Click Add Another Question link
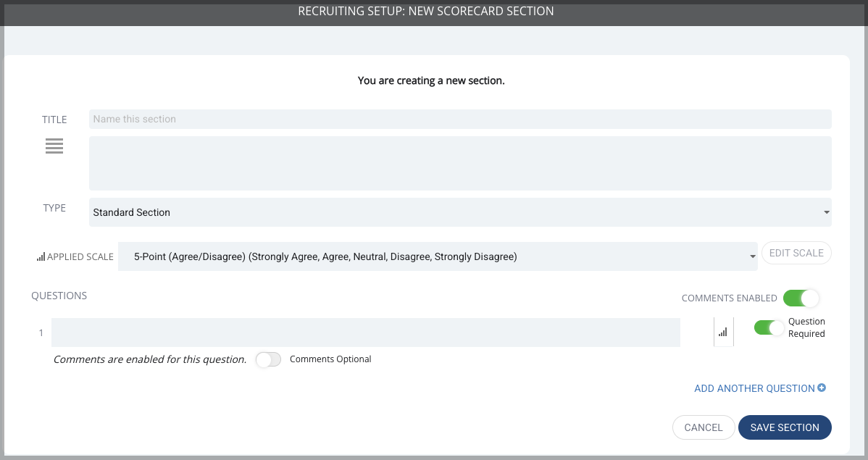This screenshot has height=460, width=868. pos(754,388)
